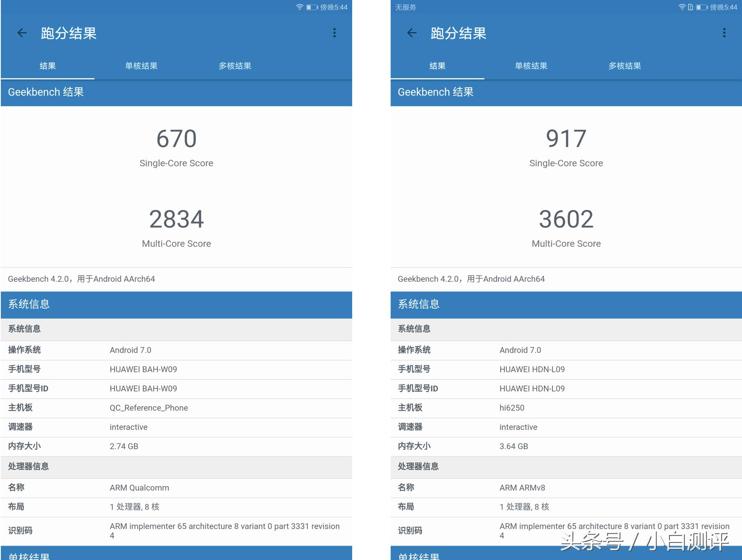Tap the Wi-Fi status icon in right screenshot
The image size is (742, 560).
tap(682, 7)
